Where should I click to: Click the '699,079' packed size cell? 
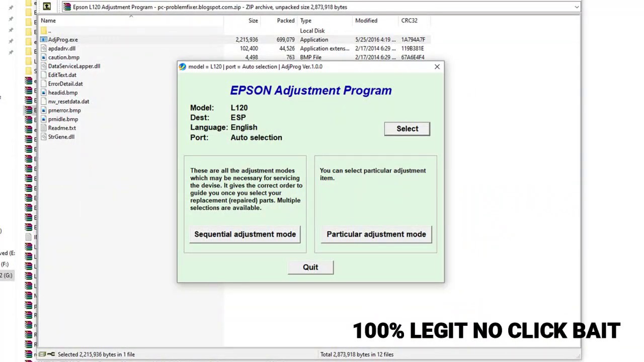(x=286, y=40)
